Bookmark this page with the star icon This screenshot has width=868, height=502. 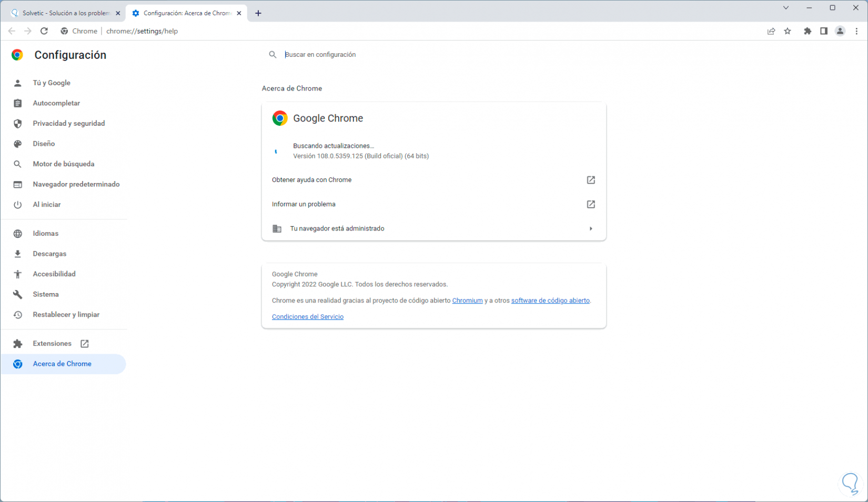click(788, 31)
